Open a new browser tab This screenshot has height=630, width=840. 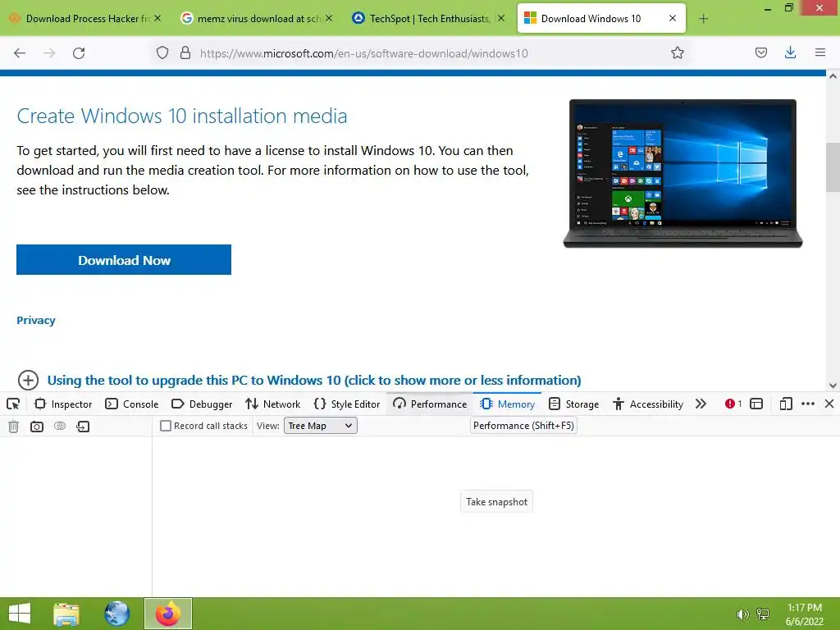pos(703,19)
